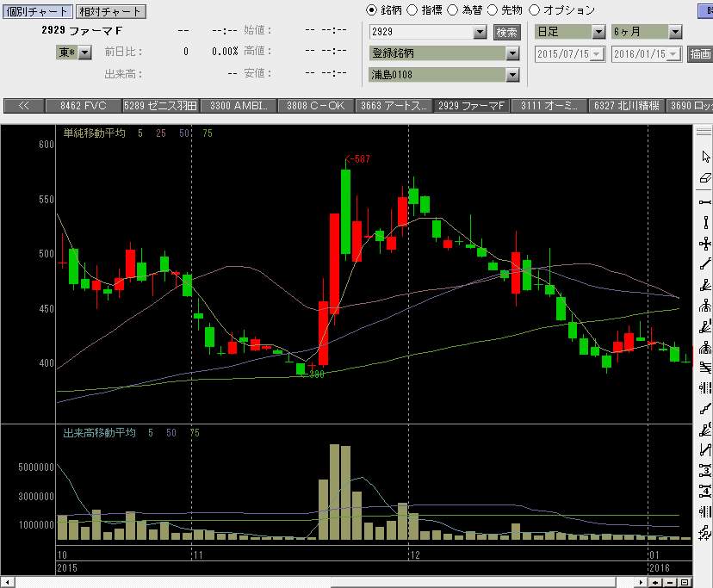Select the fan with arc tool

(x=704, y=430)
